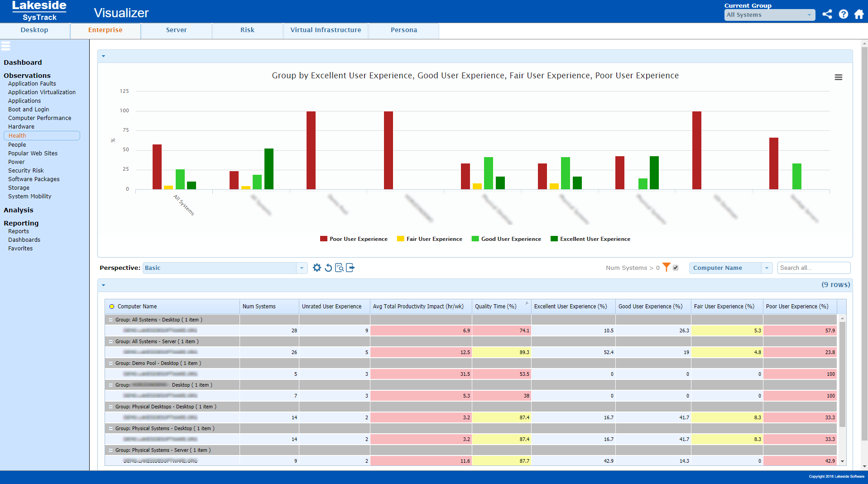
Task: Uncheck the Num Systems filter checkbox
Action: pyautogui.click(x=676, y=268)
